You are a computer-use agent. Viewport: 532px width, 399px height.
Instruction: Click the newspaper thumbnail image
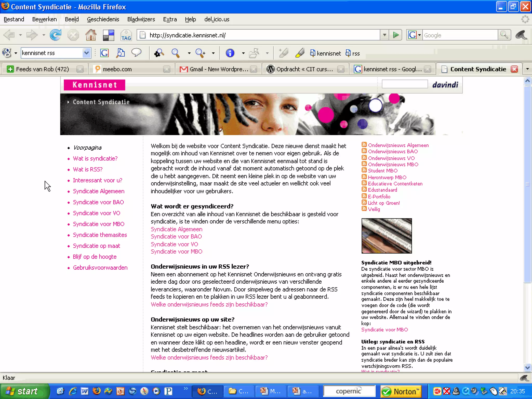point(387,236)
